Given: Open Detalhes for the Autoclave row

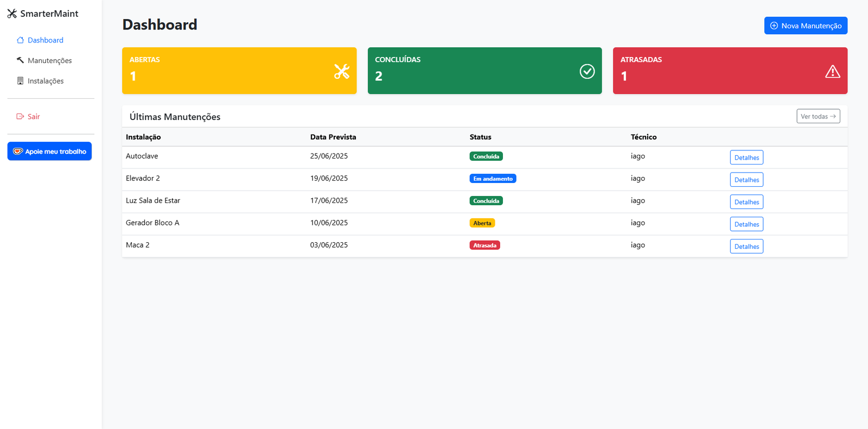Looking at the screenshot, I should click(x=746, y=157).
